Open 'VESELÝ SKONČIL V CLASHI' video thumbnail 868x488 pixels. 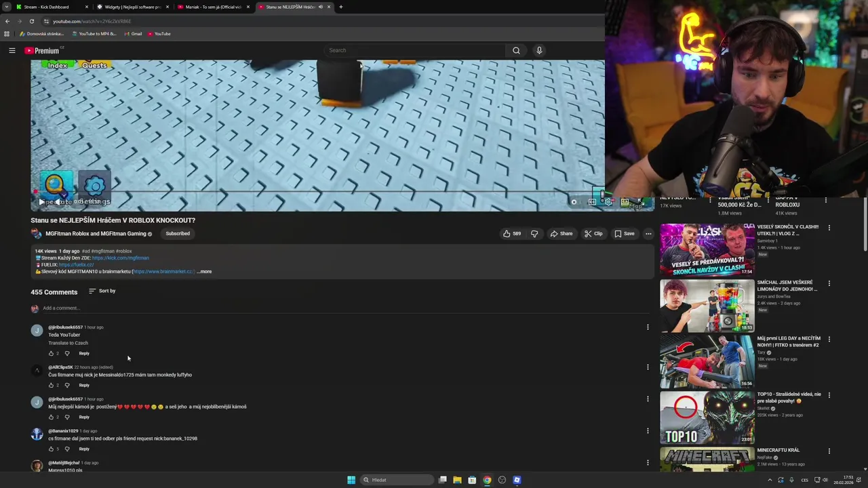(707, 249)
